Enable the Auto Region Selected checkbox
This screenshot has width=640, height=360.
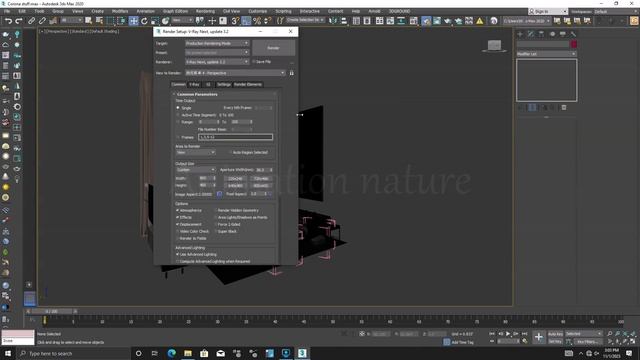point(230,152)
